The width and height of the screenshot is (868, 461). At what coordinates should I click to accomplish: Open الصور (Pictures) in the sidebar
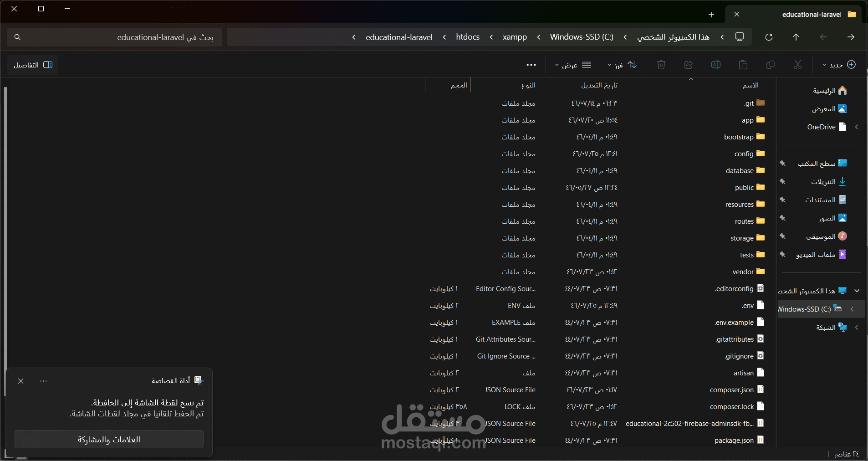tap(832, 218)
